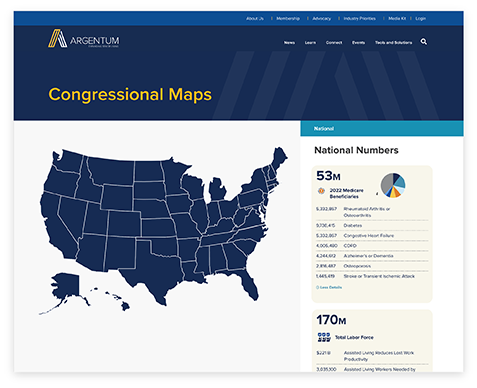This screenshot has width=477, height=388.
Task: Open the Learn menu
Action: coord(310,43)
